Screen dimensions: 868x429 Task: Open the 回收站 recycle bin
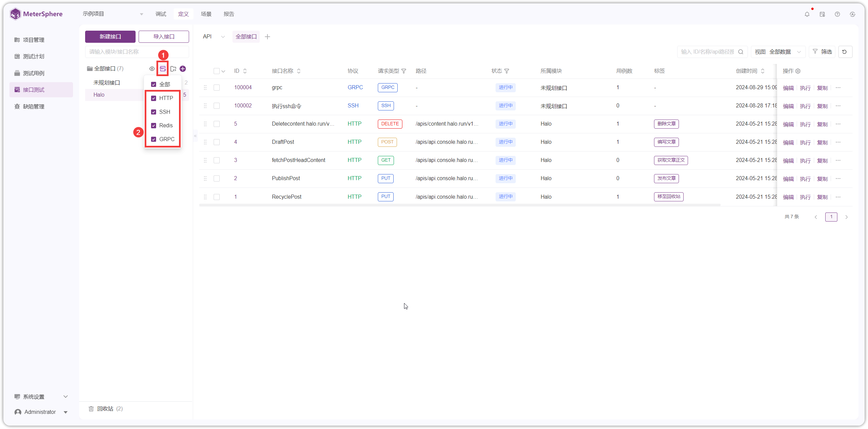[105, 408]
